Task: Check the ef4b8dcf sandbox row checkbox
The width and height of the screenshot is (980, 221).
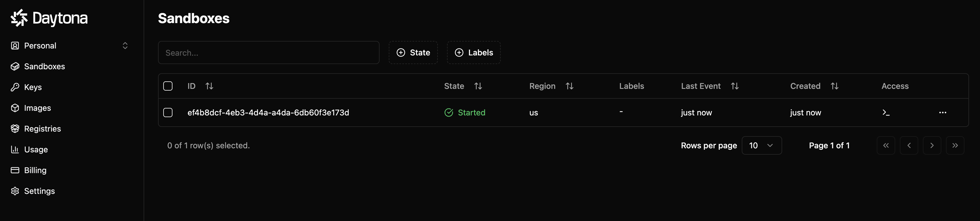Action: coord(168,113)
